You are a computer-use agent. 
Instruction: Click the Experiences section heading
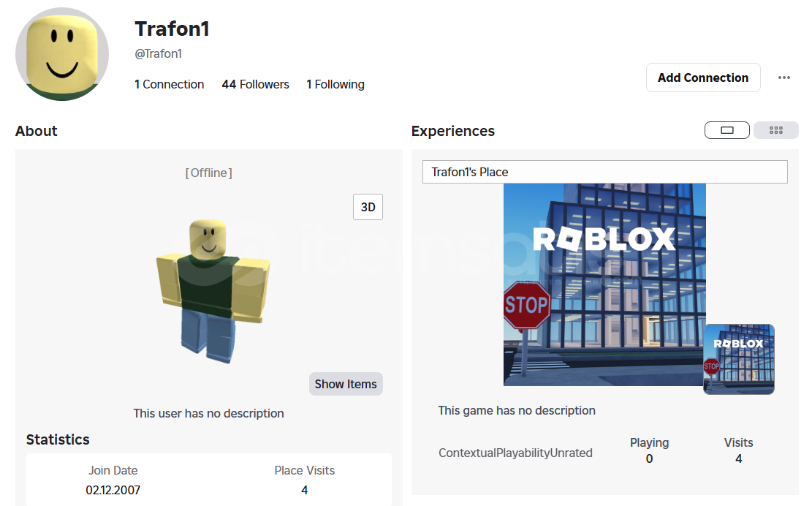(x=453, y=131)
